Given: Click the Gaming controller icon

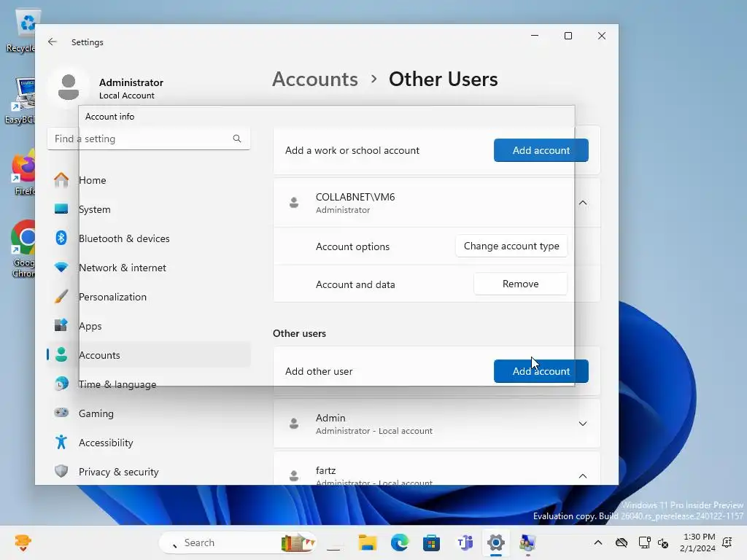Looking at the screenshot, I should 61,413.
